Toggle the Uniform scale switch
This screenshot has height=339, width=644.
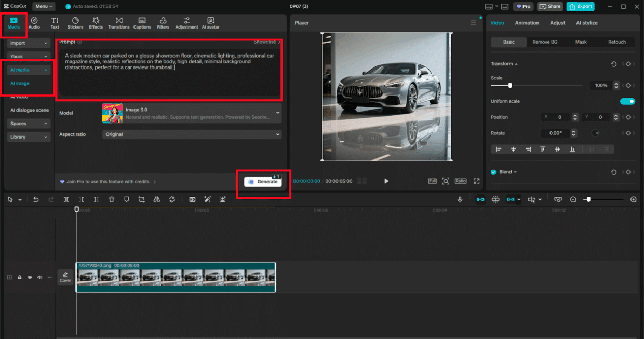(x=627, y=101)
